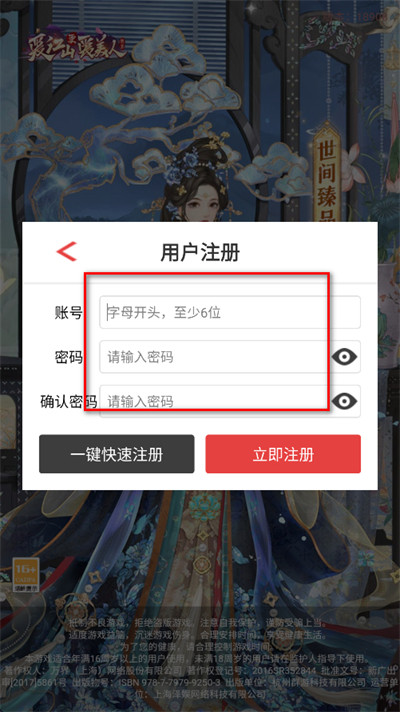Tap the character's face above the dialog
This screenshot has width=400, height=712.
(x=202, y=205)
